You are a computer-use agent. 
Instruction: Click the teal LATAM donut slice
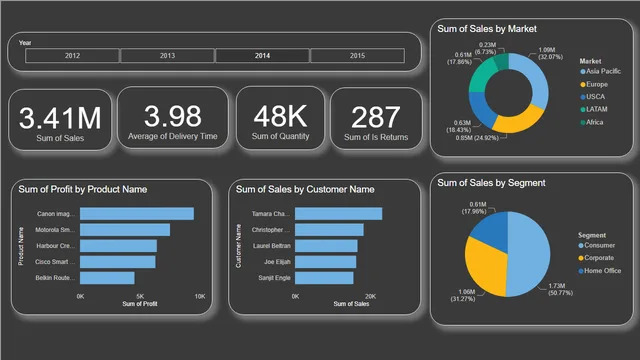point(482,76)
